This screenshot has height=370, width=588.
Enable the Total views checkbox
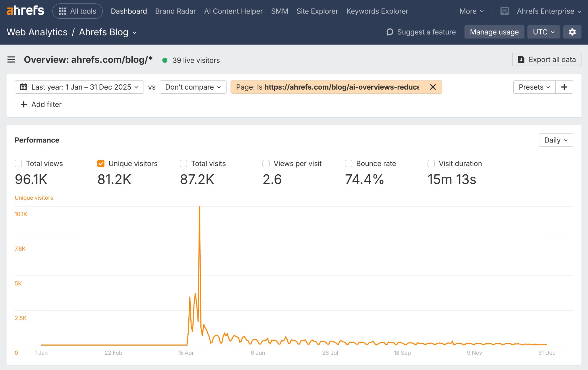pyautogui.click(x=18, y=163)
